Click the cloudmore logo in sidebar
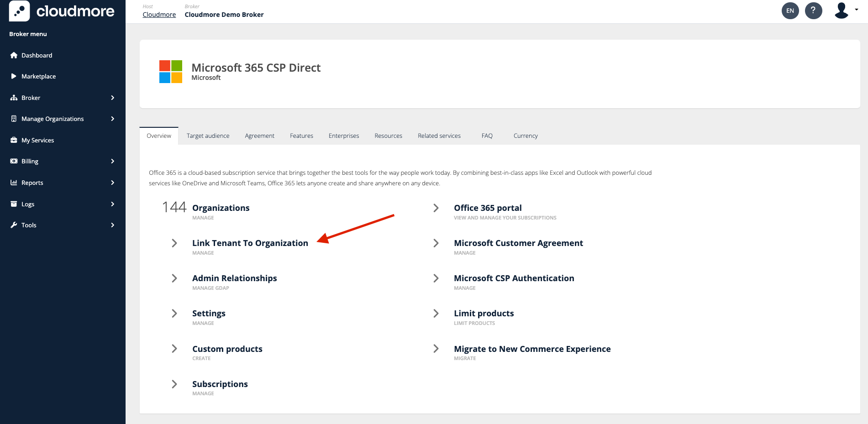This screenshot has width=868, height=424. [62, 11]
